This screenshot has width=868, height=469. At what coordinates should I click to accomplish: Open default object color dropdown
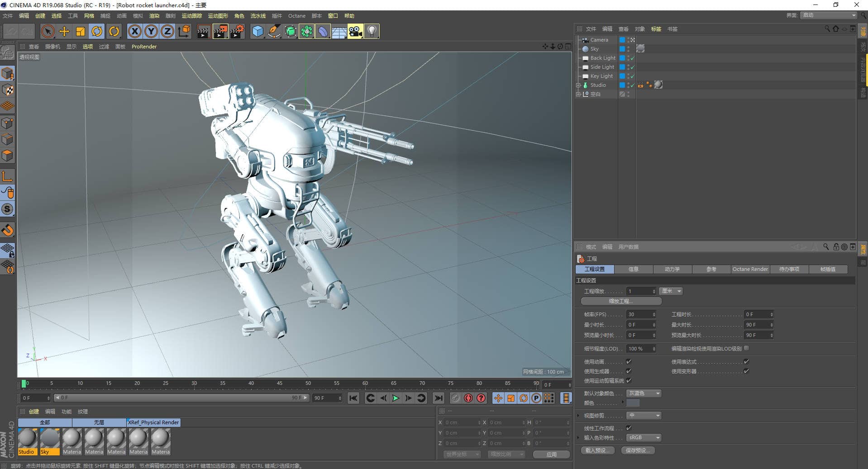(x=644, y=393)
